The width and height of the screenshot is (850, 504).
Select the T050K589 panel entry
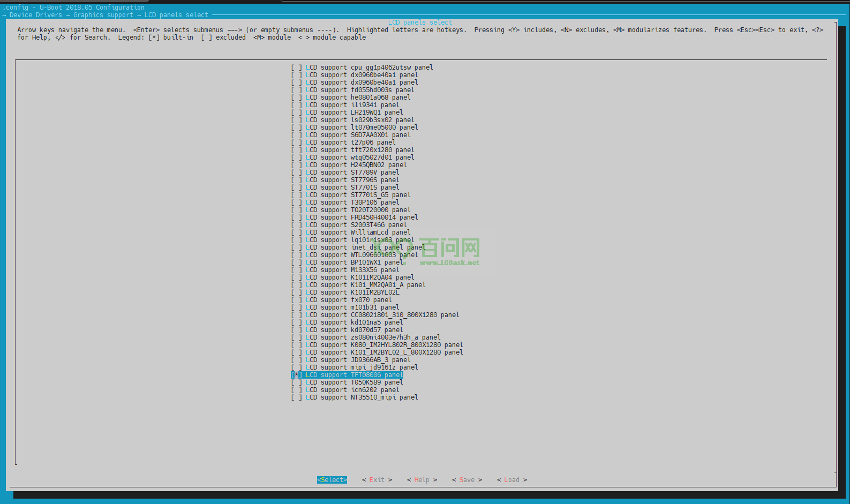click(354, 382)
